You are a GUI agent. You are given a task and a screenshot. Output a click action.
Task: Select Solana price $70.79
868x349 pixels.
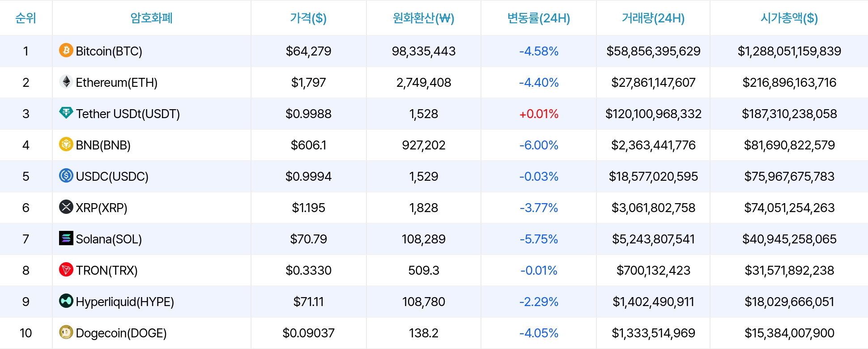tap(309, 239)
